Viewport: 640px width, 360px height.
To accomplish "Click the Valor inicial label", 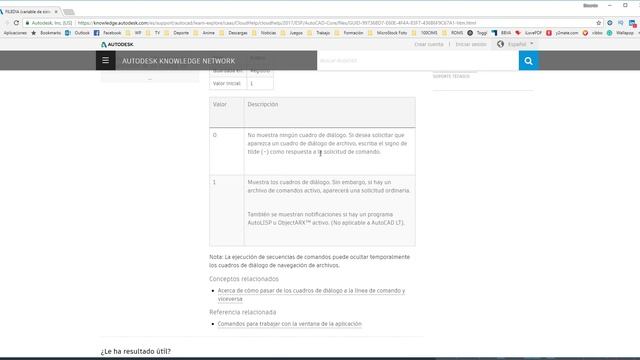I will tap(227, 83).
